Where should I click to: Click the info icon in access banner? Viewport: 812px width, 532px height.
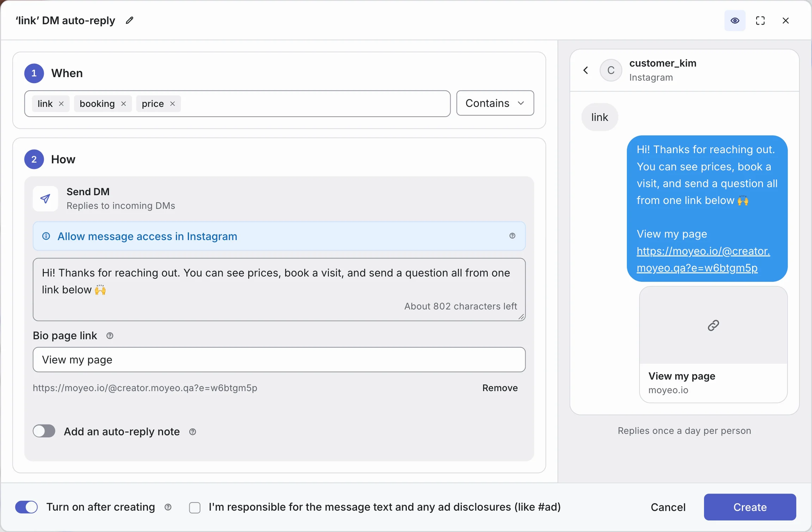(46, 236)
